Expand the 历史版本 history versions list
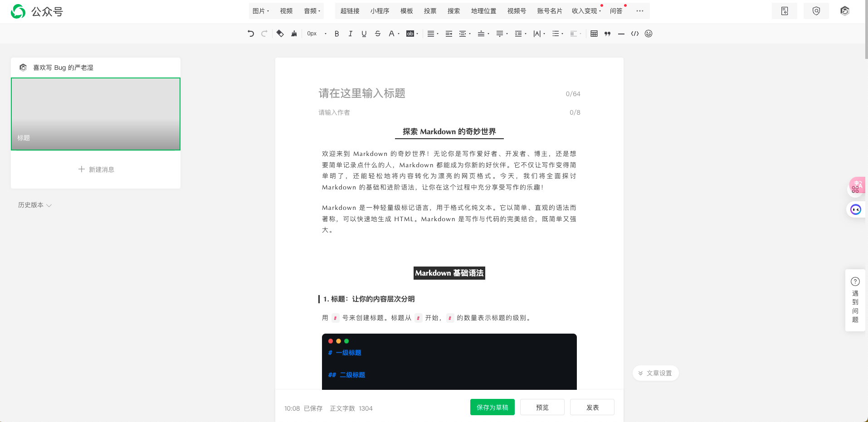The height and width of the screenshot is (422, 868). click(35, 205)
